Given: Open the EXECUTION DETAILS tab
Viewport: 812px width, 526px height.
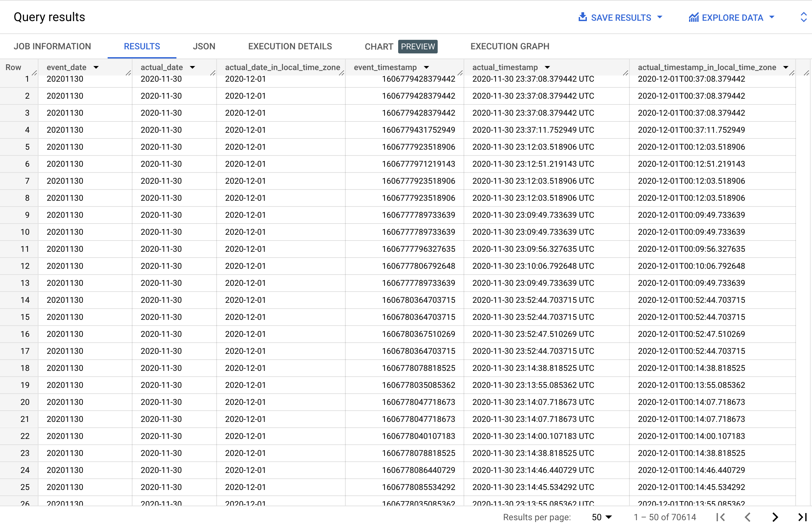Looking at the screenshot, I should click(290, 46).
